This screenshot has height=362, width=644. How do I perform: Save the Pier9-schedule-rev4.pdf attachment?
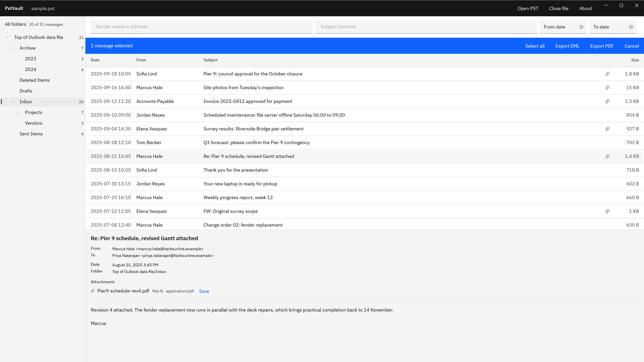(204, 291)
